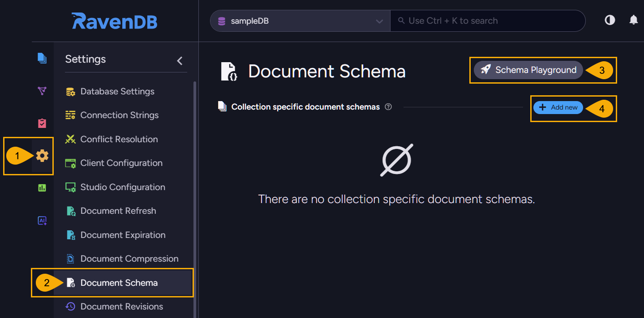
Task: Click Add new to create a schema
Action: 558,107
